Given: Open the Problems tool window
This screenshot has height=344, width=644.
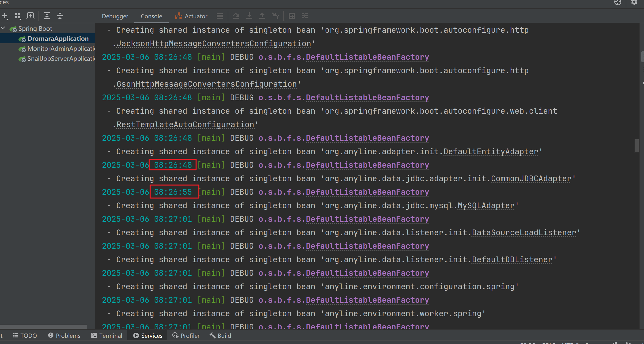Looking at the screenshot, I should point(64,335).
